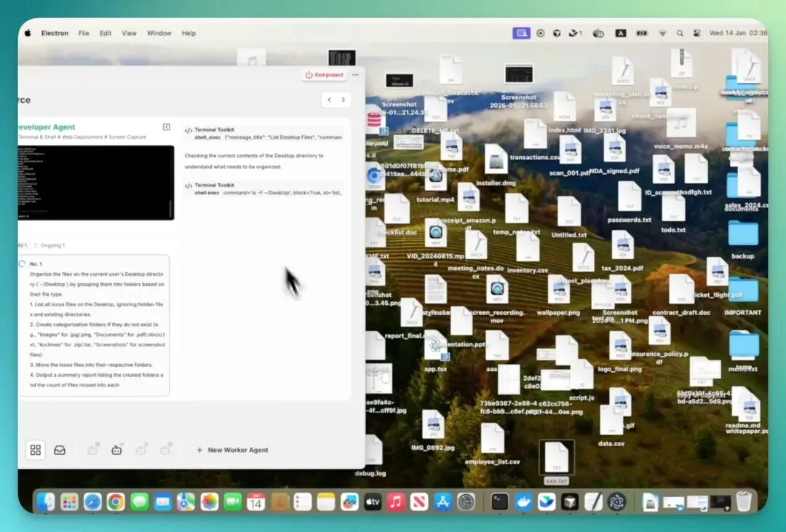Open the inbox tray icon
Image resolution: width=786 pixels, height=532 pixels.
pos(60,450)
